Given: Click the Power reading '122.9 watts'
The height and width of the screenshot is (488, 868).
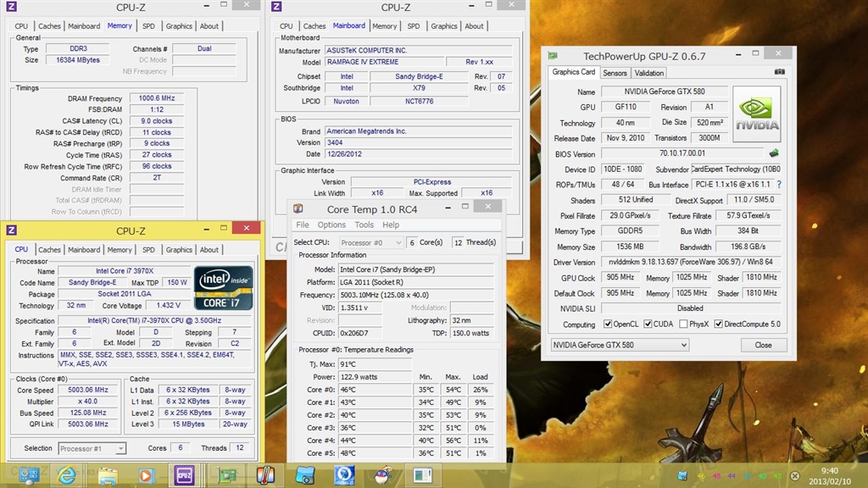Looking at the screenshot, I should [375, 377].
